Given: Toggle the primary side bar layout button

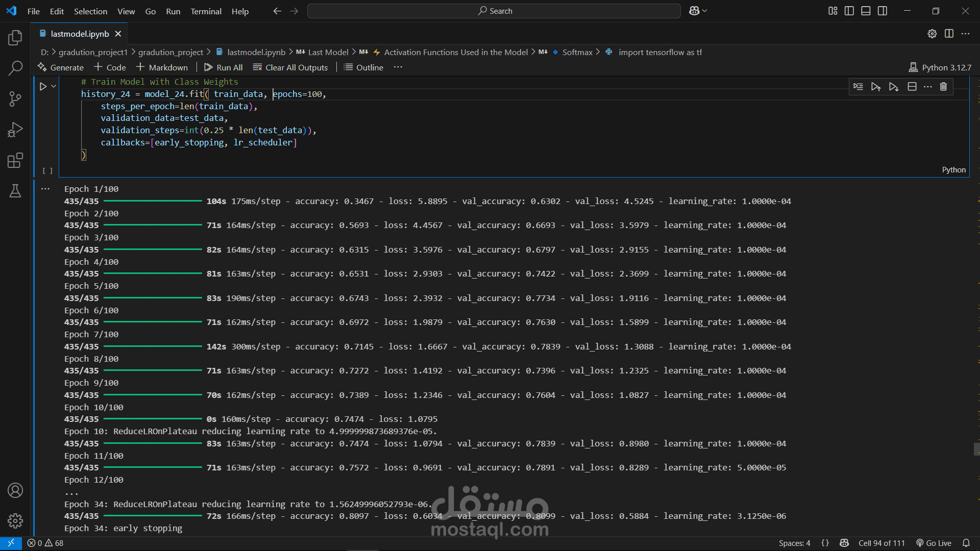Looking at the screenshot, I should click(x=849, y=11).
